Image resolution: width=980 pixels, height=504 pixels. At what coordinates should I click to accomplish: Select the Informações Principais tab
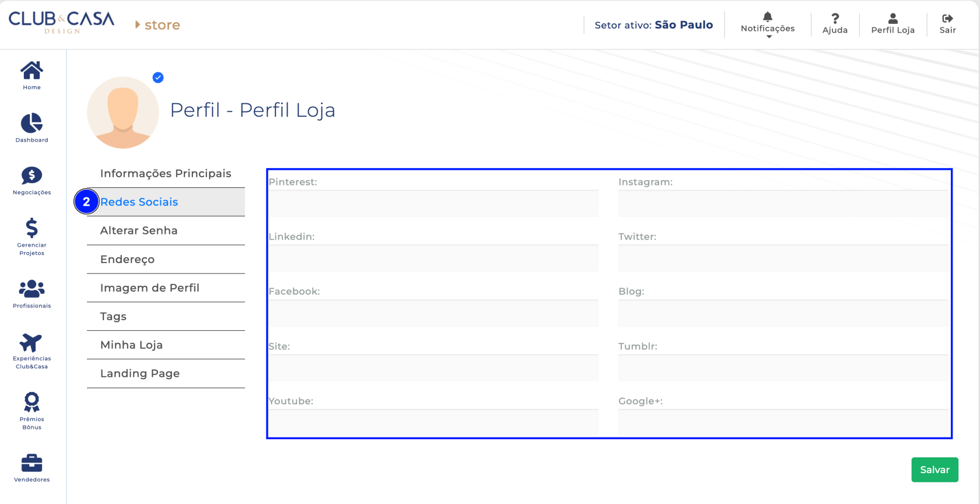(166, 173)
